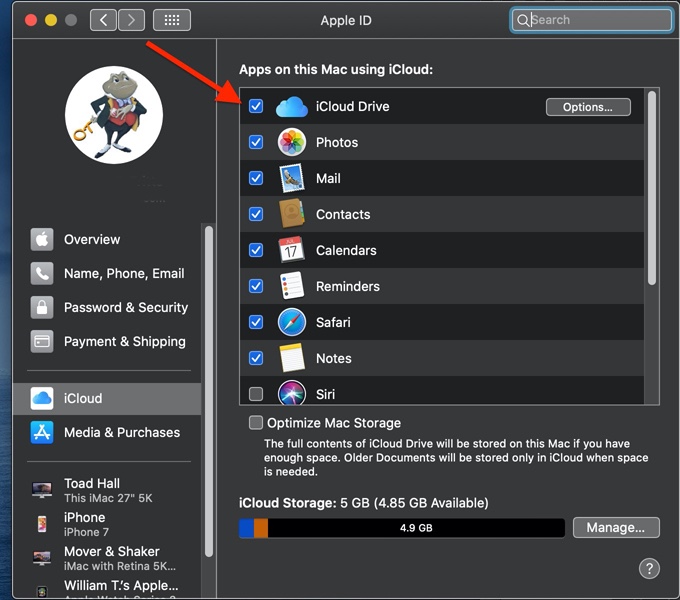This screenshot has height=600, width=680.
Task: Disable Reminders iCloud sync checkbox
Action: click(x=256, y=286)
